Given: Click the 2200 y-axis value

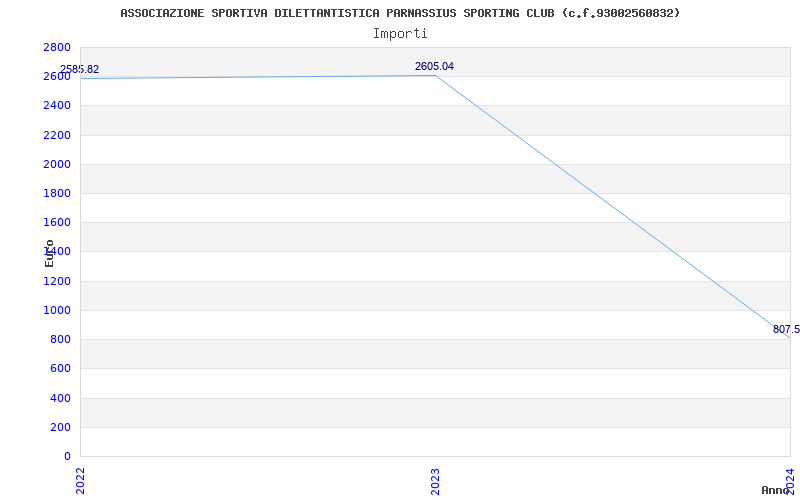Looking at the screenshot, I should (x=57, y=135).
